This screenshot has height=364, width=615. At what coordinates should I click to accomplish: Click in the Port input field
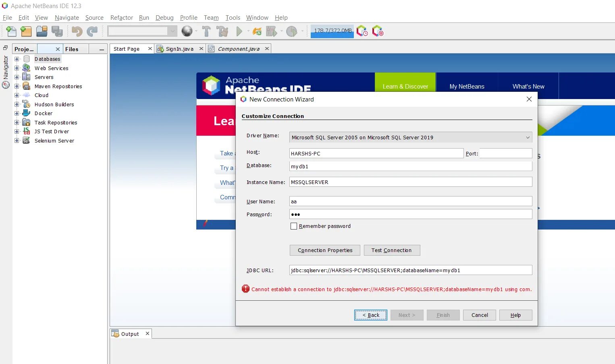(506, 153)
